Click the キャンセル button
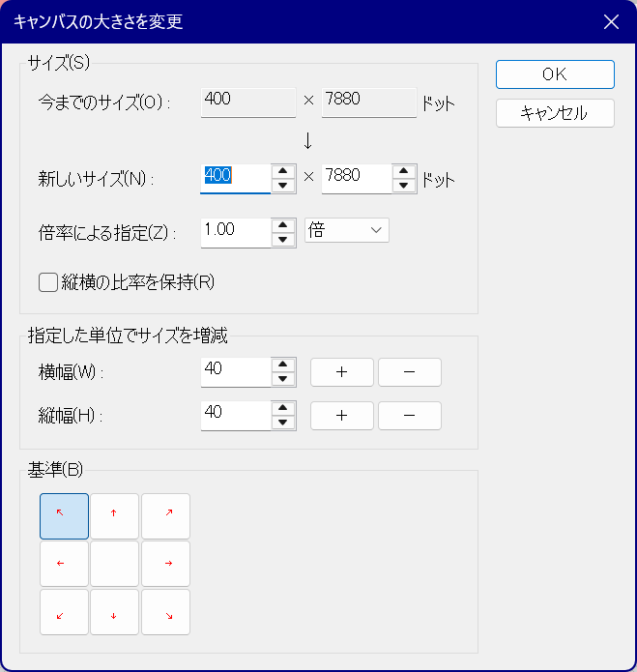Viewport: 637px width, 672px height. tap(555, 113)
